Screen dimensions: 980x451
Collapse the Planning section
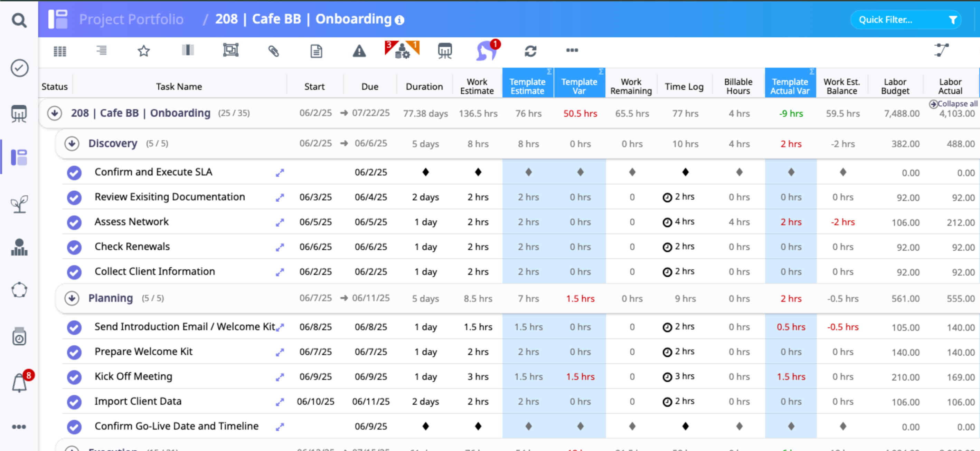[x=72, y=298]
